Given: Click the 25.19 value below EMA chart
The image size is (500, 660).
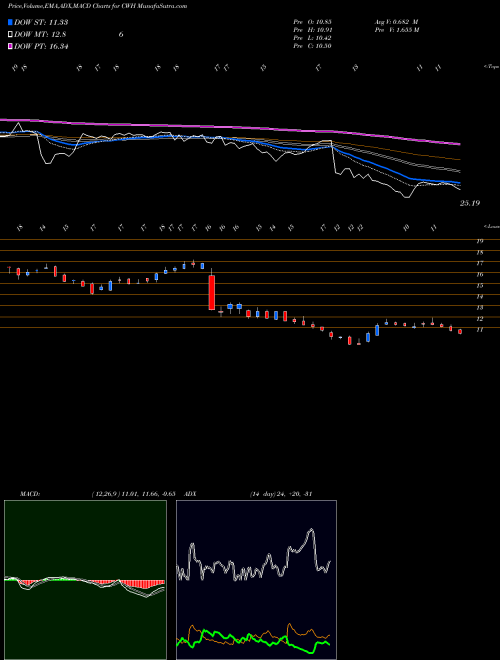Looking at the screenshot, I should (470, 203).
